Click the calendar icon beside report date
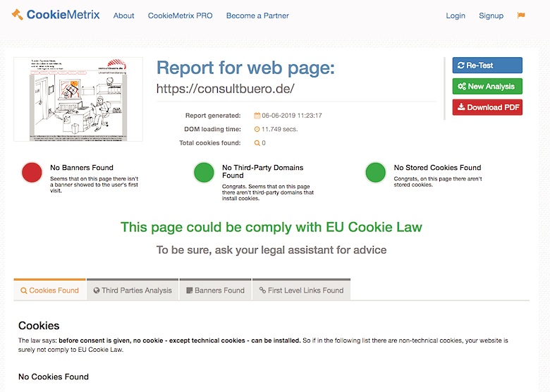The height and width of the screenshot is (392, 550). tap(257, 116)
